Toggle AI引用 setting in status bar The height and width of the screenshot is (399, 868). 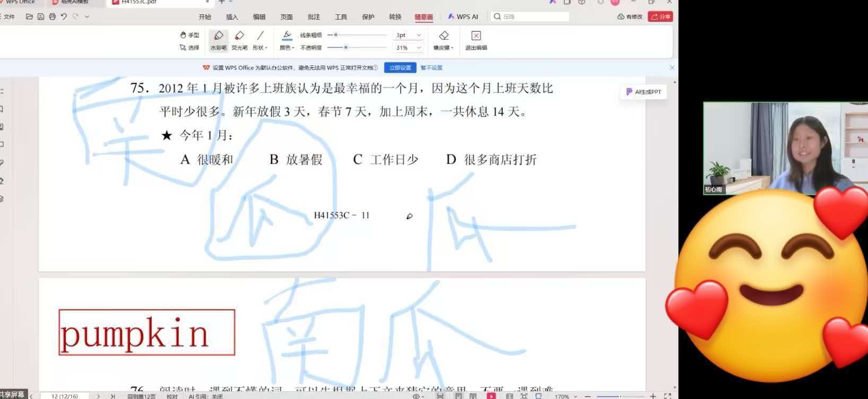[205, 396]
